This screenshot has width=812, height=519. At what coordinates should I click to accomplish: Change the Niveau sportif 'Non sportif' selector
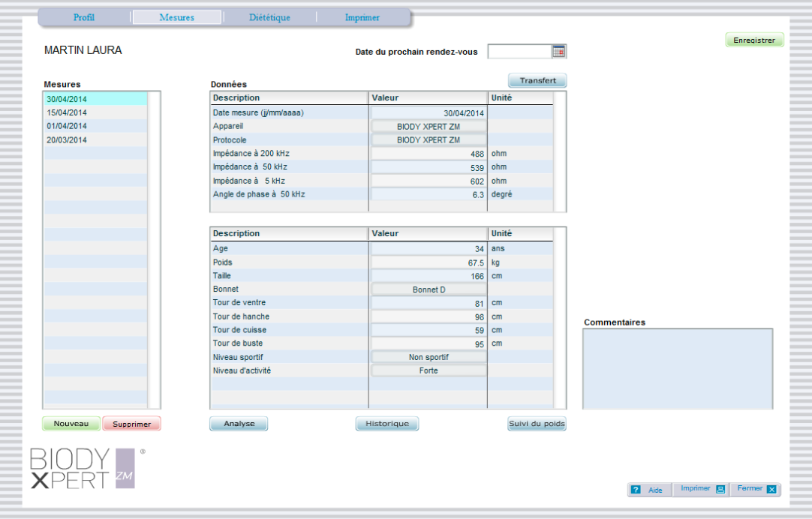(x=429, y=357)
